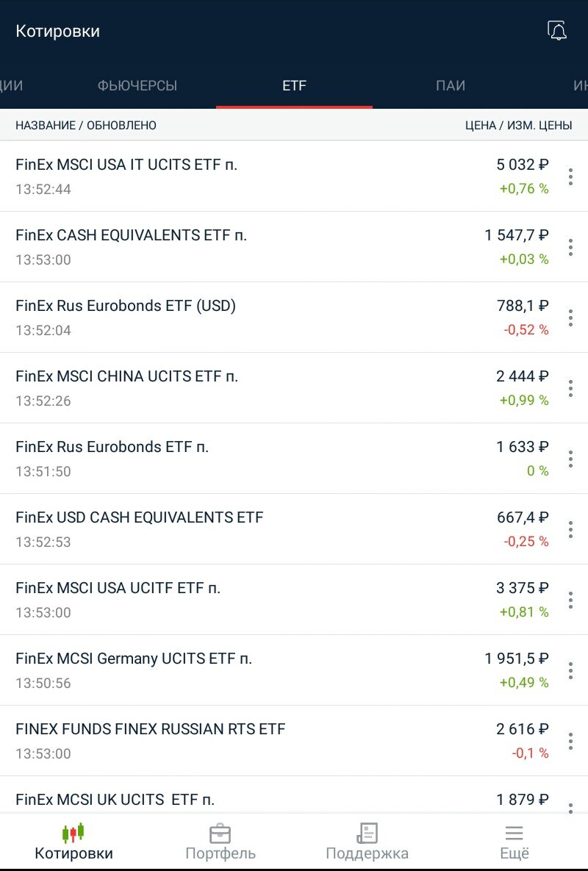Open the Ещё hamburger menu
The width and height of the screenshot is (588, 871).
coord(514,842)
